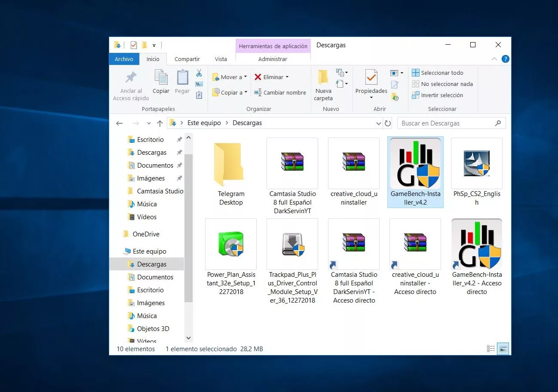Click the search magnifier icon
Image resolution: width=558 pixels, height=392 pixels.
click(x=498, y=123)
